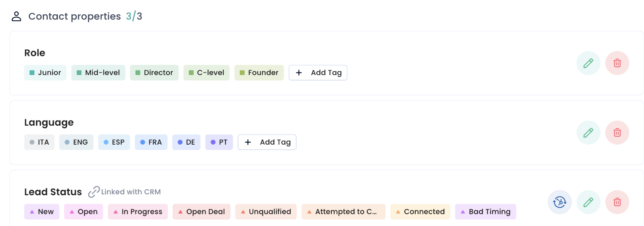The height and width of the screenshot is (226, 644).
Task: Click the Linked with CRM link icon
Action: [94, 192]
